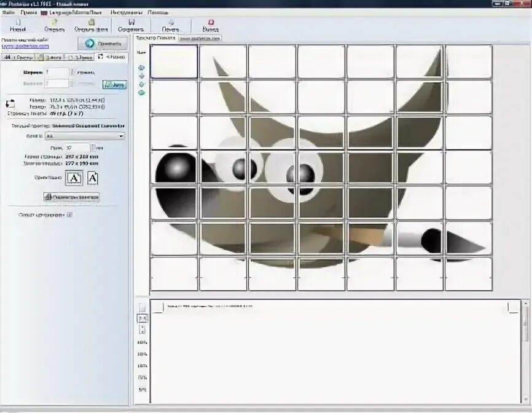This screenshot has width=532, height=413.
Task: Click the flag icon in the menu bar
Action: [x=44, y=12]
